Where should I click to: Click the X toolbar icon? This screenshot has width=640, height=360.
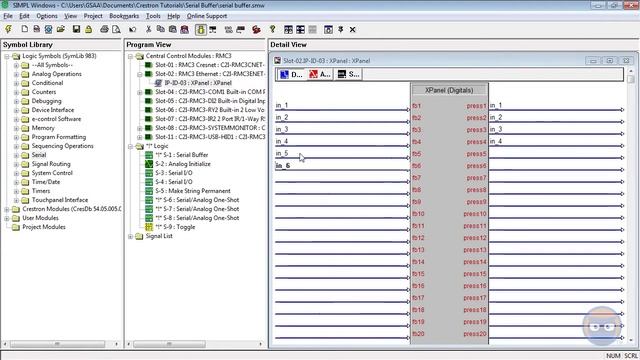(x=352, y=29)
